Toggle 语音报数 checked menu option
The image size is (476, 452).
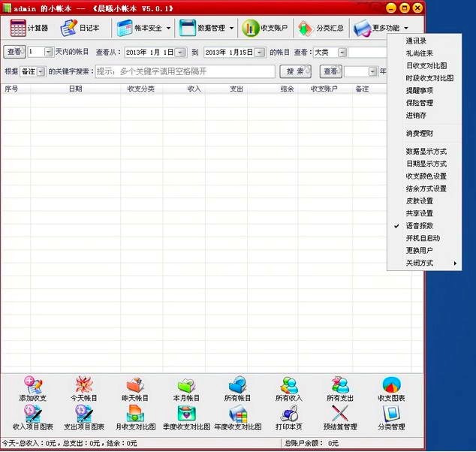click(x=419, y=225)
